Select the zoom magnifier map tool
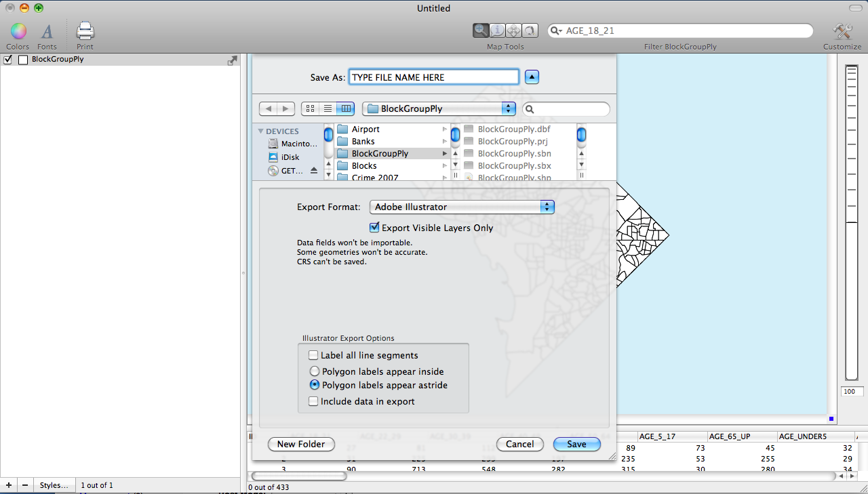The image size is (868, 494). 481,30
